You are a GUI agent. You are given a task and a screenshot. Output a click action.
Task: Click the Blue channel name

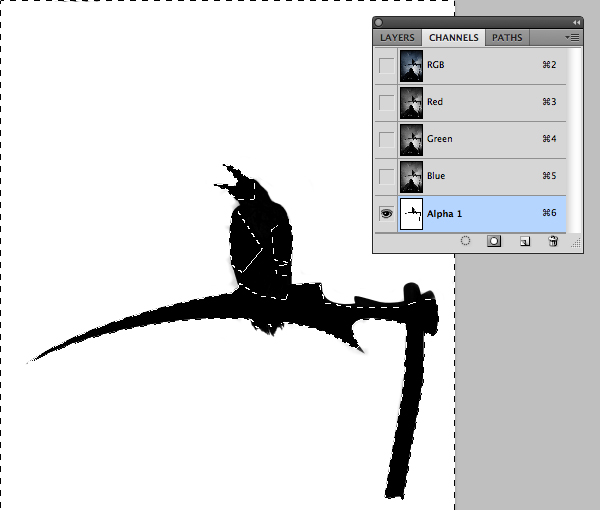436,176
